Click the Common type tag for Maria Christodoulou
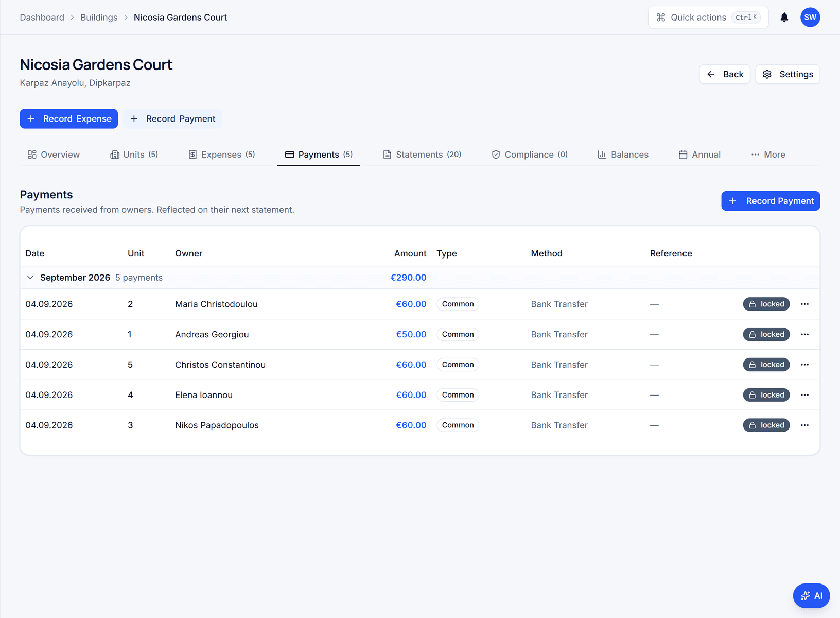840x618 pixels. (458, 304)
